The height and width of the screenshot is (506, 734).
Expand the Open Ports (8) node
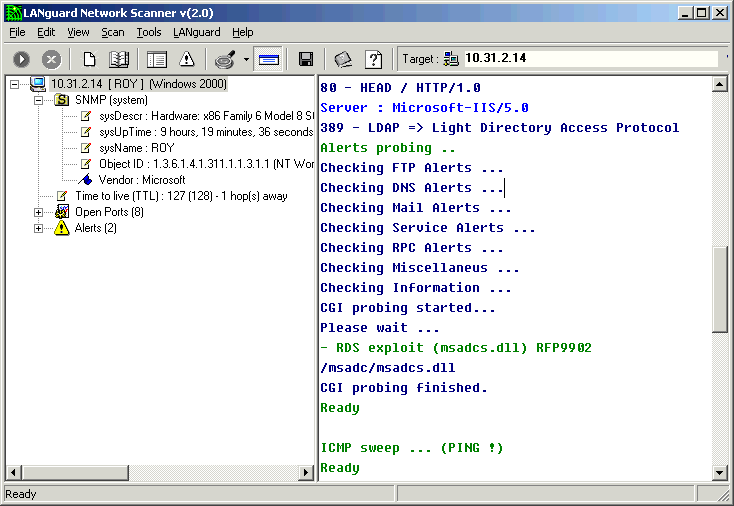pyautogui.click(x=38, y=213)
